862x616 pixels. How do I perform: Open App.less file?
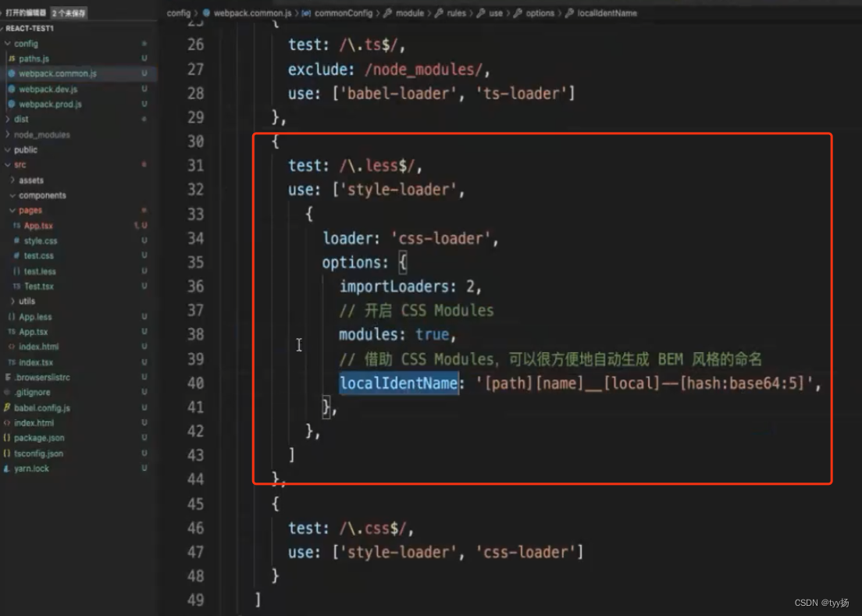[35, 316]
